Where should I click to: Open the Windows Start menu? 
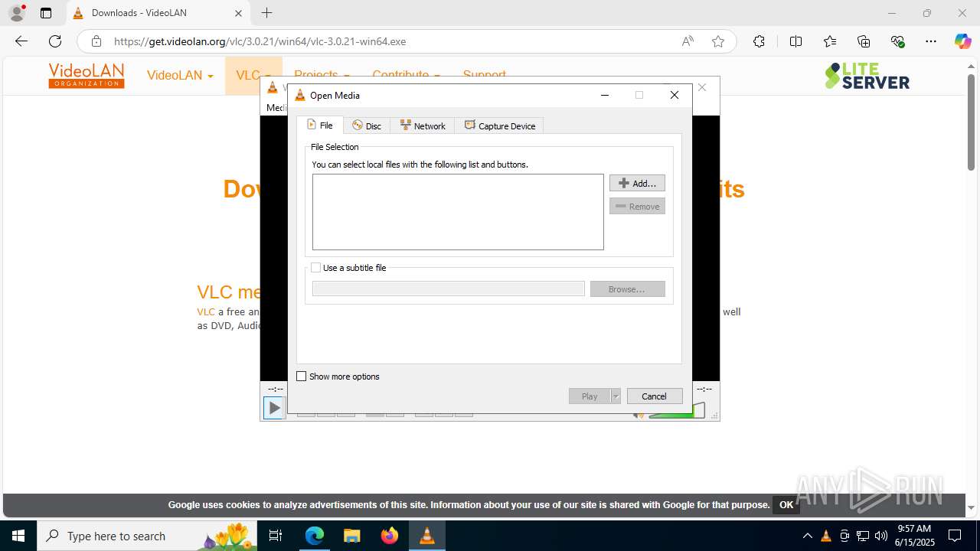[x=18, y=536]
